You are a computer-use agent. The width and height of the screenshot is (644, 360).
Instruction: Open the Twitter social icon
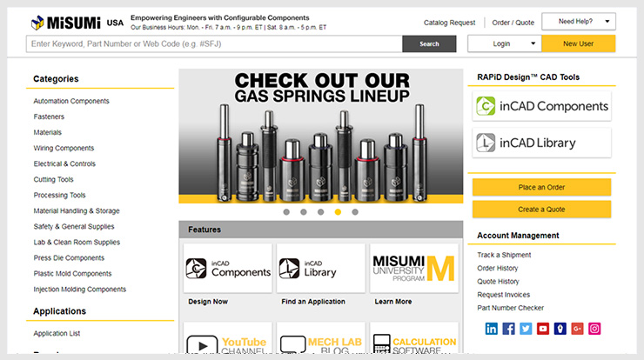[526, 329]
